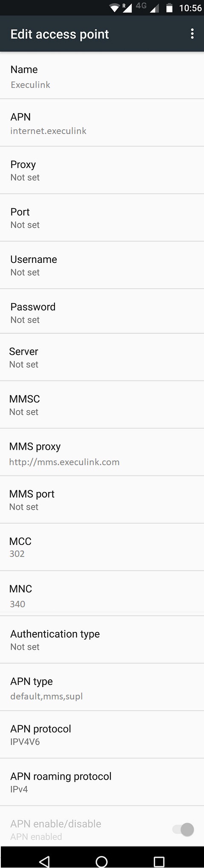Open the Authentication type setting
The image size is (204, 868).
click(102, 640)
